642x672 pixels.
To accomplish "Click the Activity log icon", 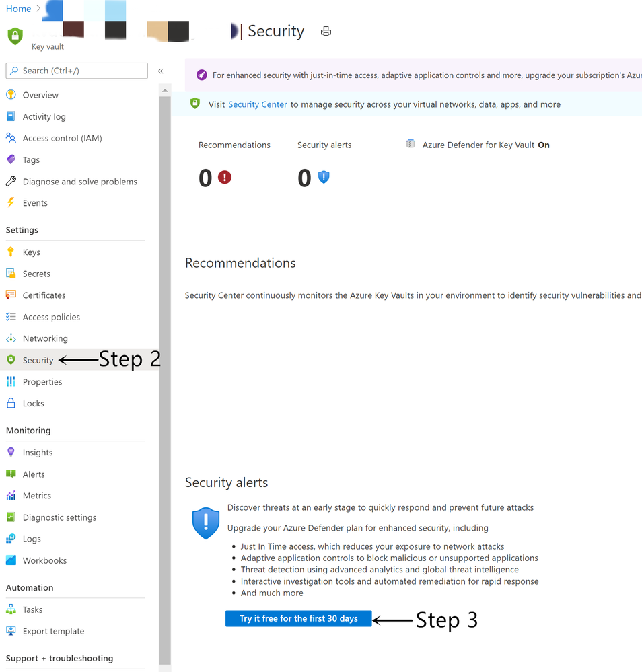I will tap(11, 116).
